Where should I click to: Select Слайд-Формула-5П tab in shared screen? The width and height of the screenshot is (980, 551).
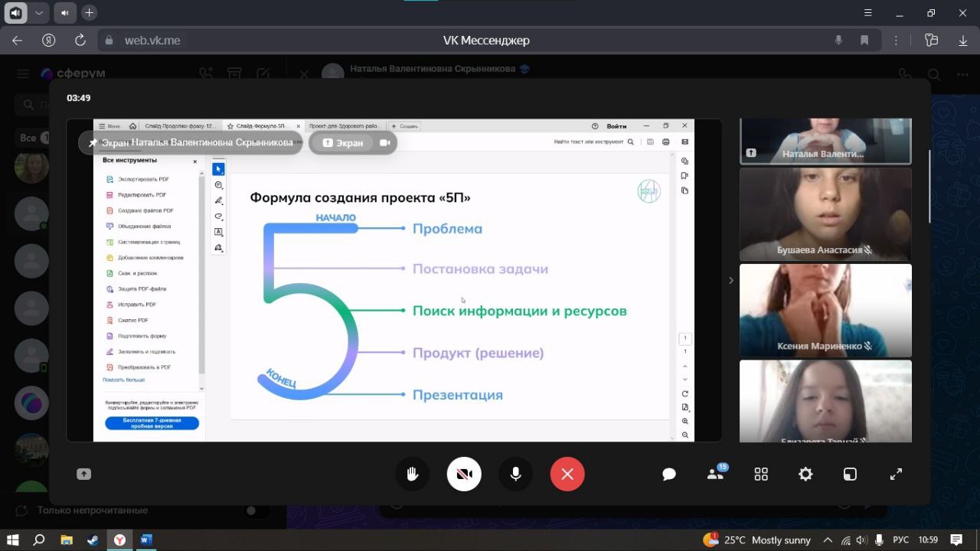(x=263, y=126)
